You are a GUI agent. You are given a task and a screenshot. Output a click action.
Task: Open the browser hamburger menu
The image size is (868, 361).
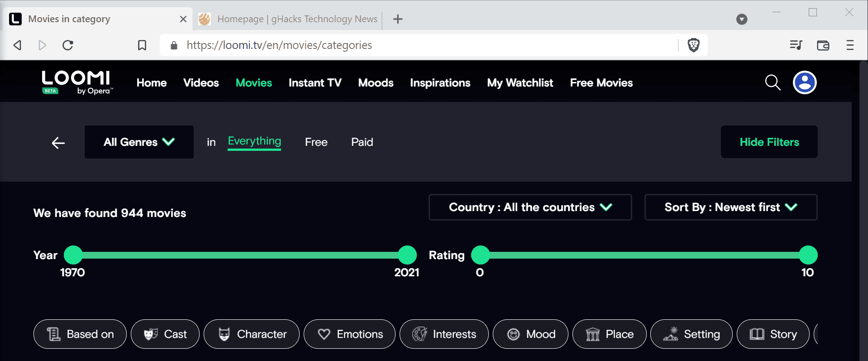[850, 45]
